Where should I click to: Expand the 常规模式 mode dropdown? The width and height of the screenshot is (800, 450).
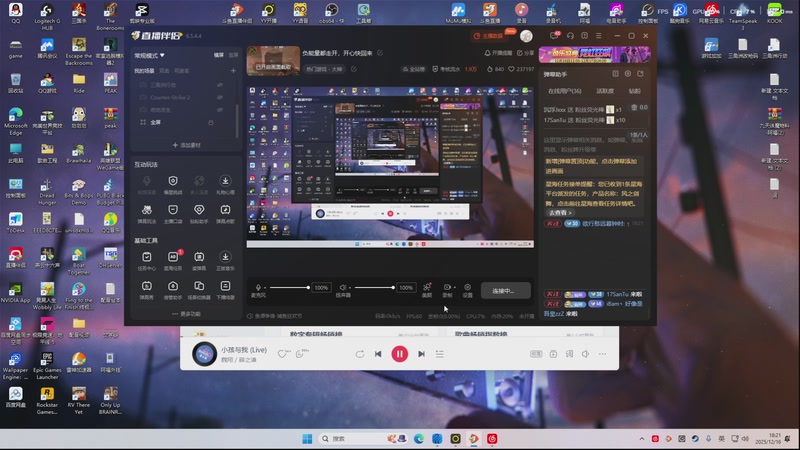(x=149, y=55)
